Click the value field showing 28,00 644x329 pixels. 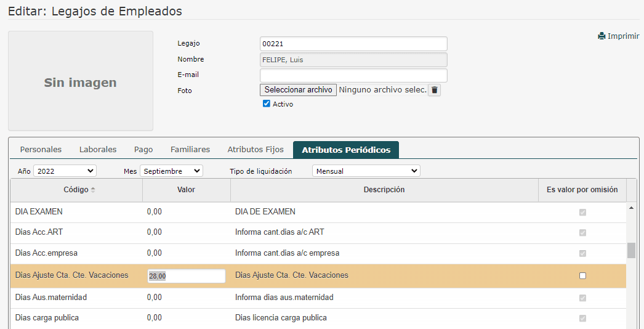(187, 277)
